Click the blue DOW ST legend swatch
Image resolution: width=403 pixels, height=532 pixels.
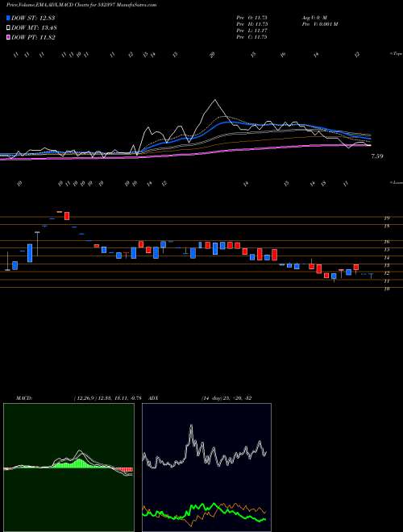8,18
